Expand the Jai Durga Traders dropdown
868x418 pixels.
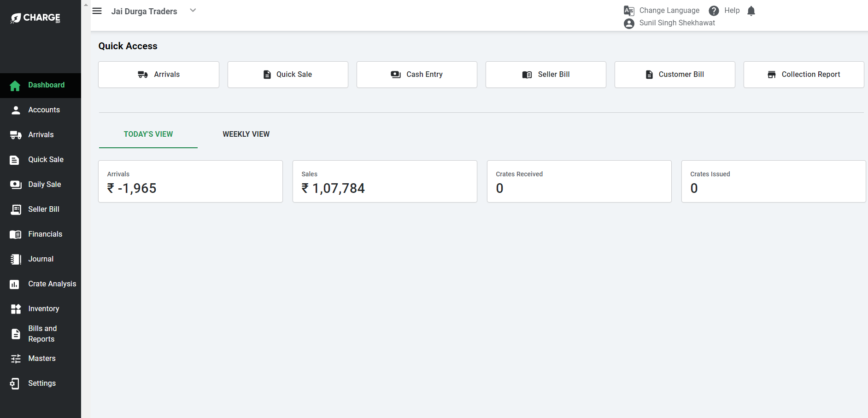[x=193, y=11]
